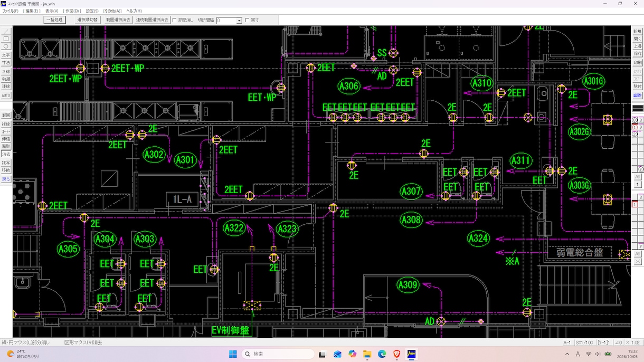This screenshot has width=644, height=362.
Task: Open the 設定(S) menu
Action: [x=92, y=11]
